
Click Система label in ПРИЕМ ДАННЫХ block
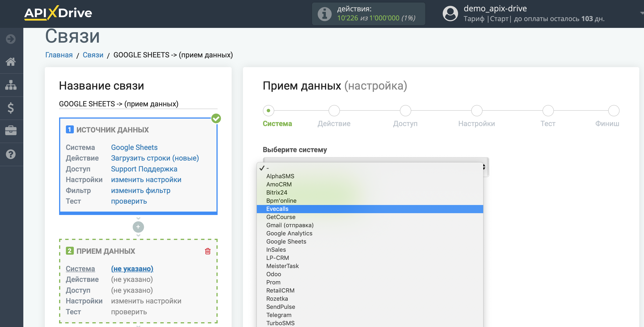pos(80,269)
